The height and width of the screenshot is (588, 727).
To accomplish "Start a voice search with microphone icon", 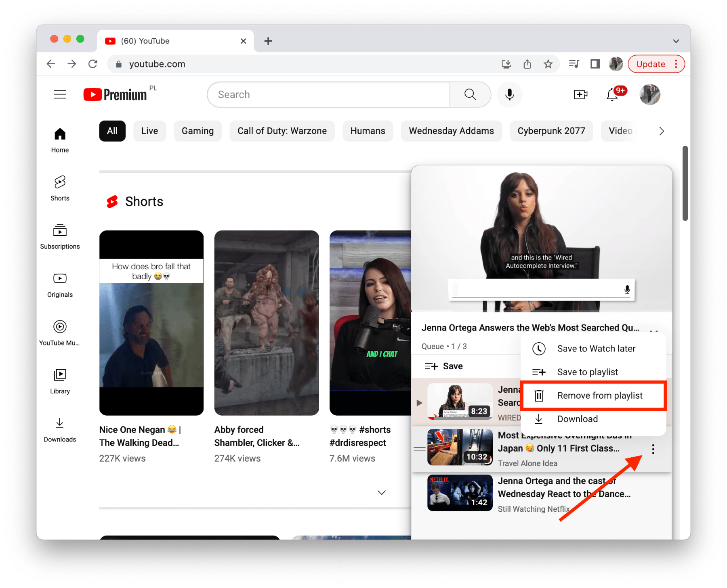I will [509, 94].
